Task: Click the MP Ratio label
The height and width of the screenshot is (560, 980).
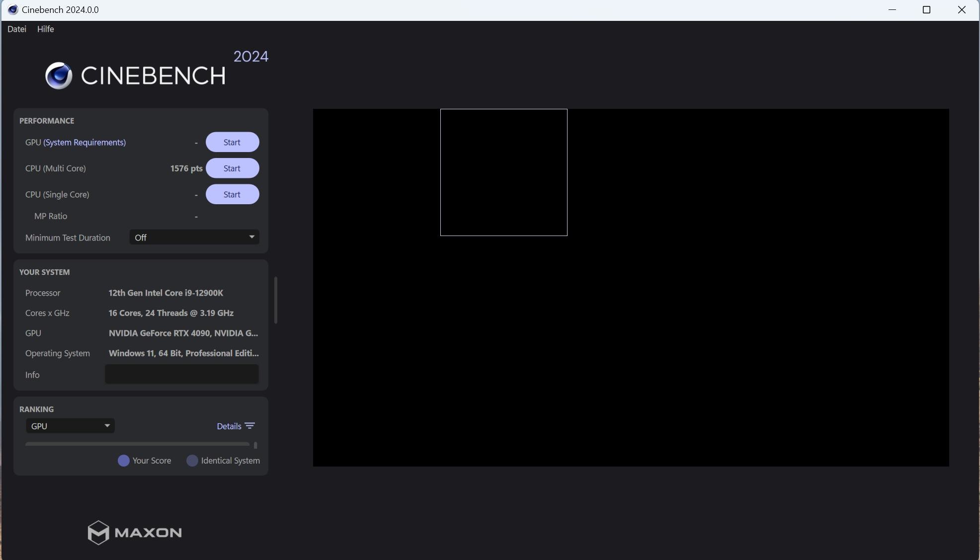Action: click(51, 216)
